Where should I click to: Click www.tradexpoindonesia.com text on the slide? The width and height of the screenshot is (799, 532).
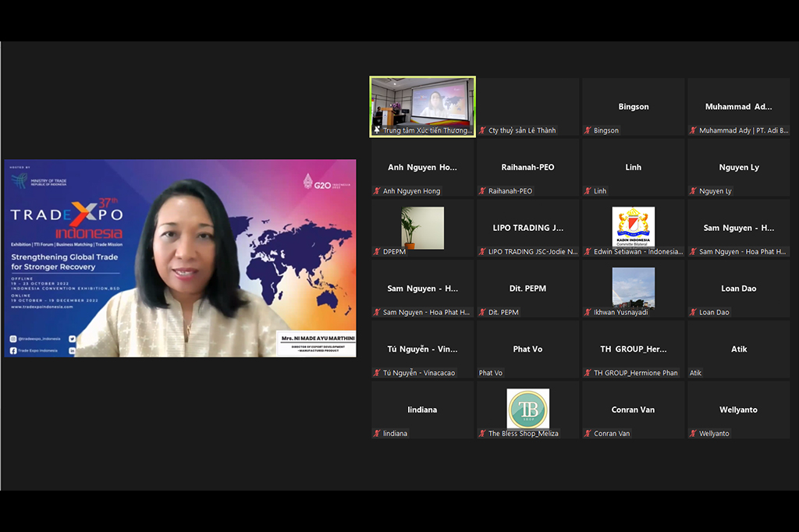coord(42,307)
